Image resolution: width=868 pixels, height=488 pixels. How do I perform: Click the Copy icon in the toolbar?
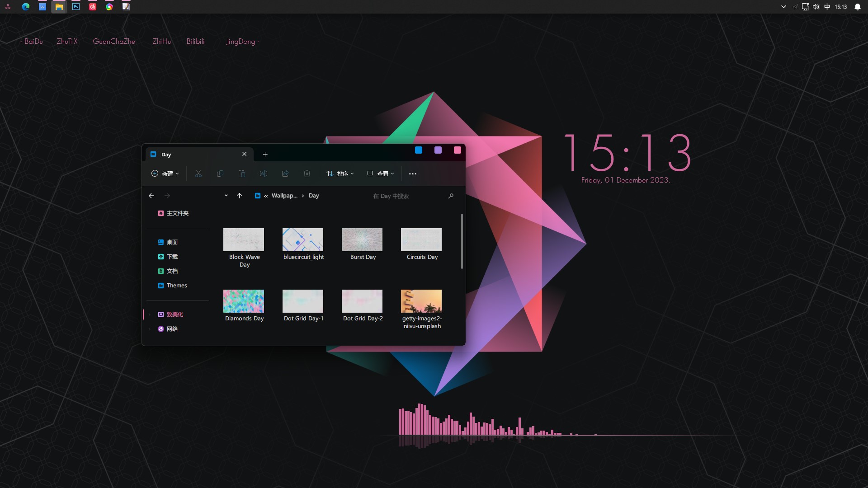220,174
